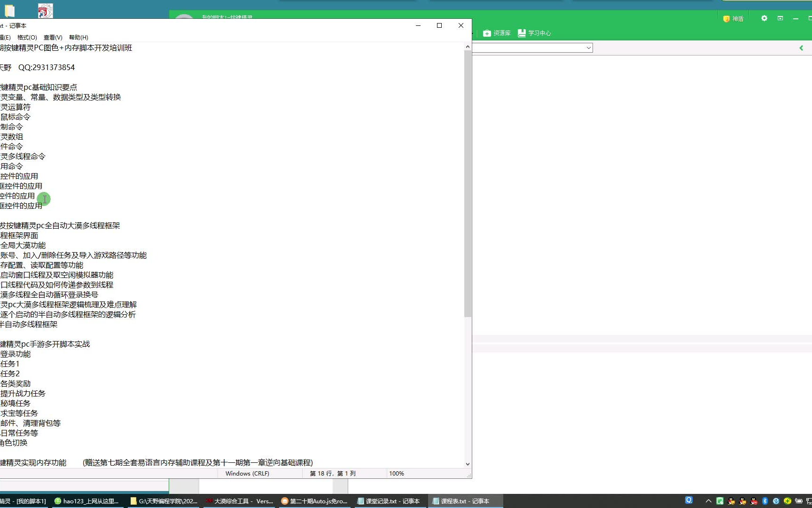Click the yellow-green plus 360 tray icon

787,501
